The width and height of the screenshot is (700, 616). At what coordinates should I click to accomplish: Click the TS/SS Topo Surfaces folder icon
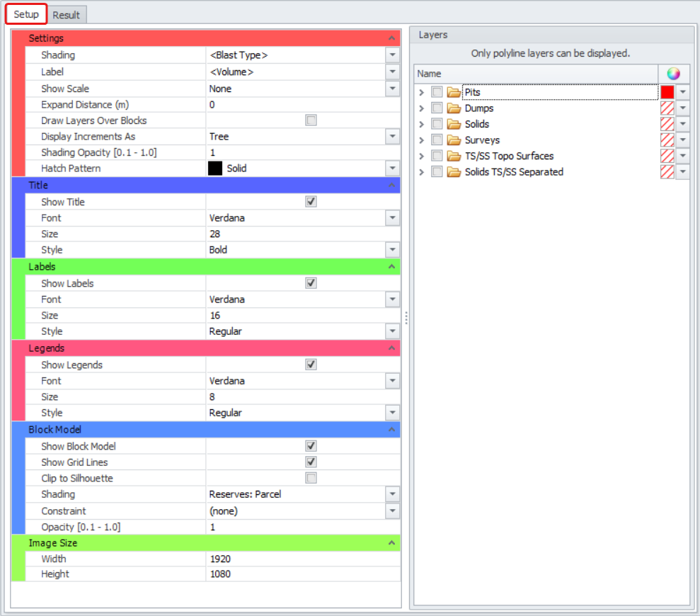[x=454, y=156]
